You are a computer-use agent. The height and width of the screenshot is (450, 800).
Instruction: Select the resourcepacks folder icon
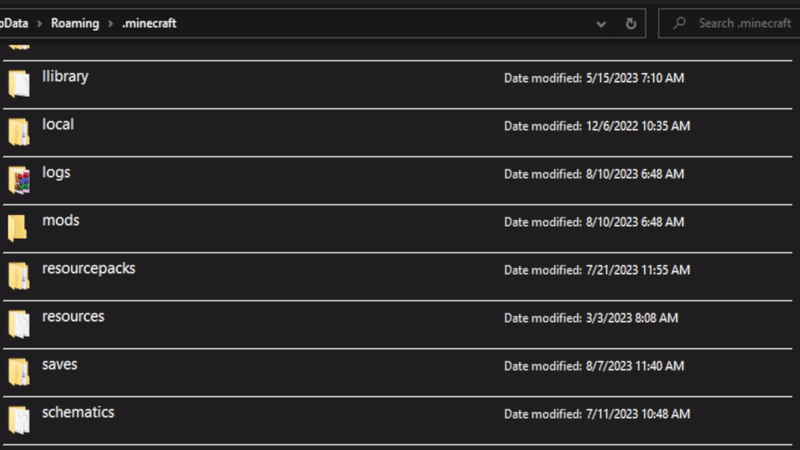(18, 276)
